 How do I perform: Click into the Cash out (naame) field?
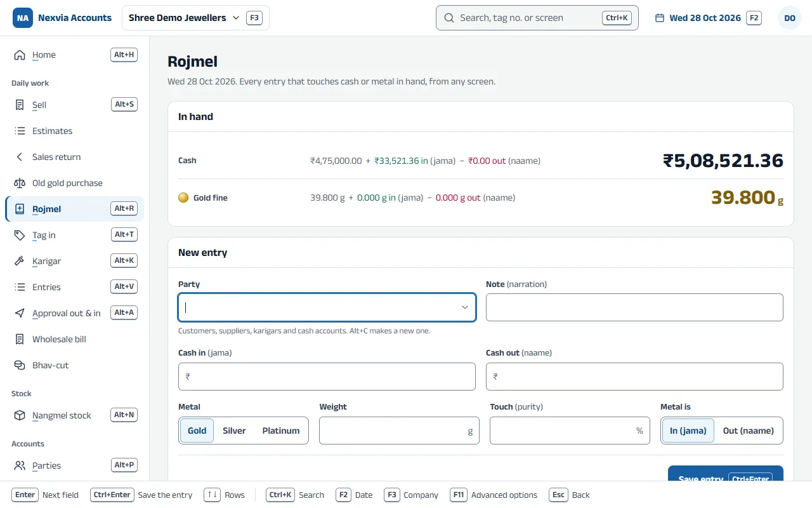pyautogui.click(x=634, y=377)
